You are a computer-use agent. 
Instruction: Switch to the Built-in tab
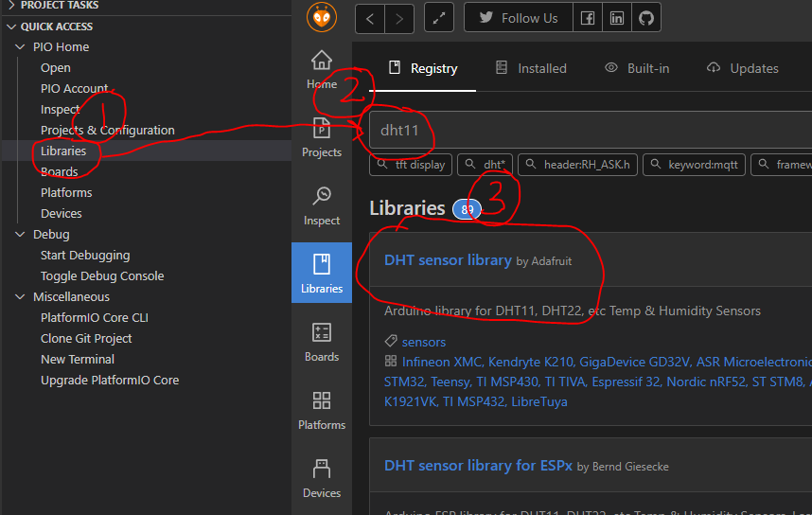tap(637, 68)
